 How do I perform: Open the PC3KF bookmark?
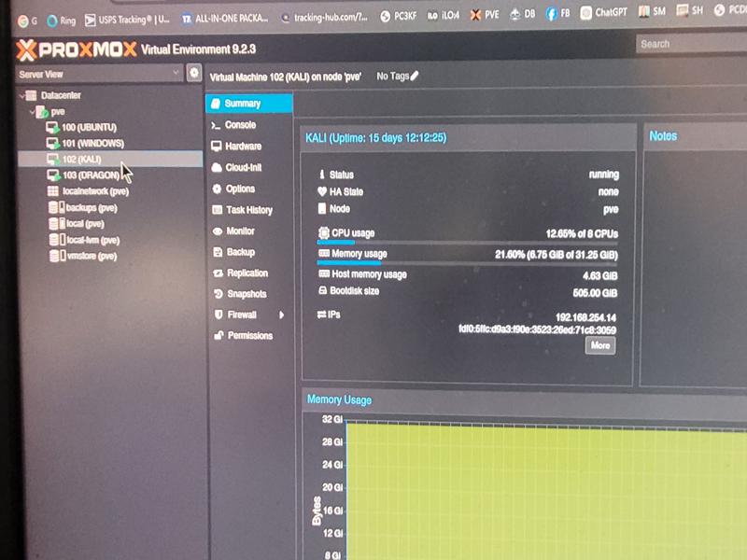click(399, 16)
